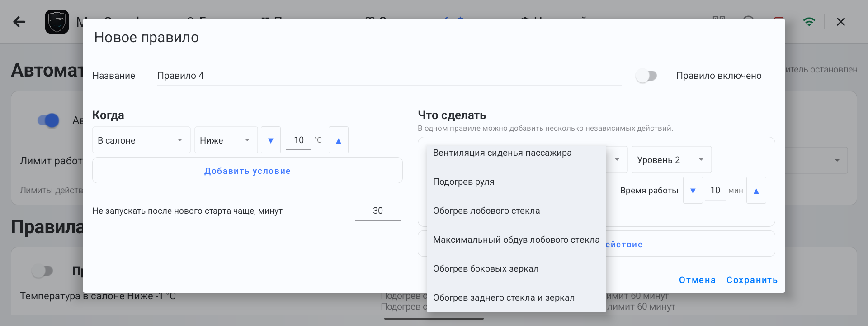Open the "В салоне" dropdown

click(142, 140)
